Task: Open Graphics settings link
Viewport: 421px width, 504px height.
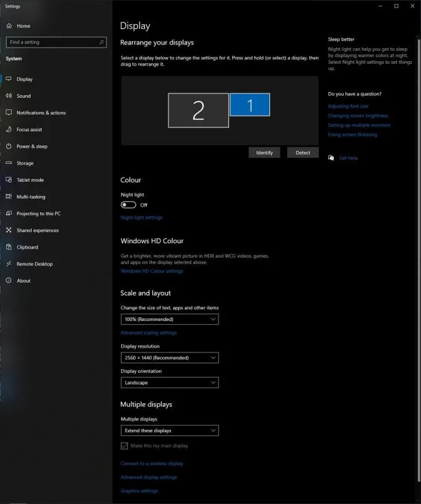Action: point(139,491)
